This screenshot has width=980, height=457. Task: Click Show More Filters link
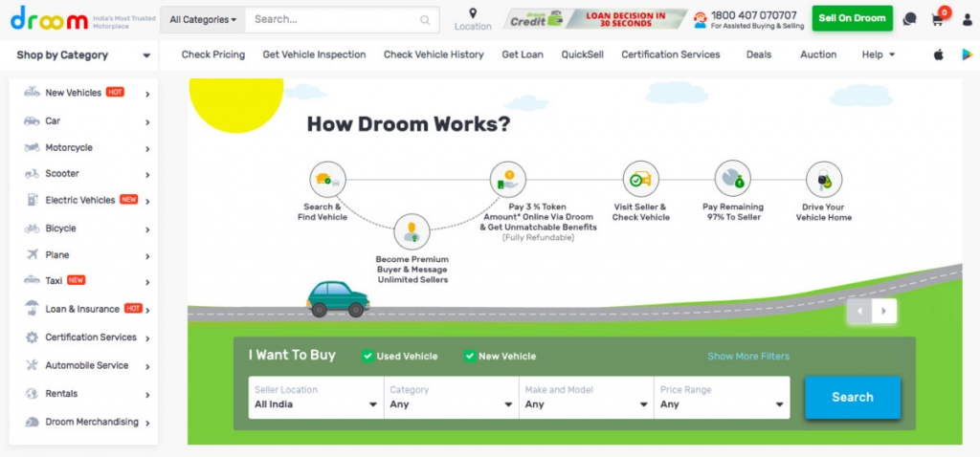point(748,356)
